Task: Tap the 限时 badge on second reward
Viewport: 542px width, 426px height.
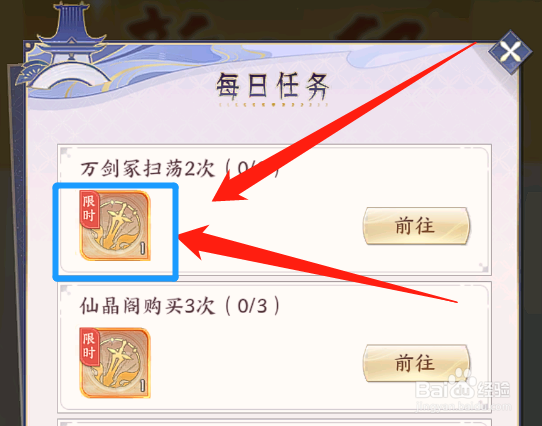Action: [x=89, y=346]
